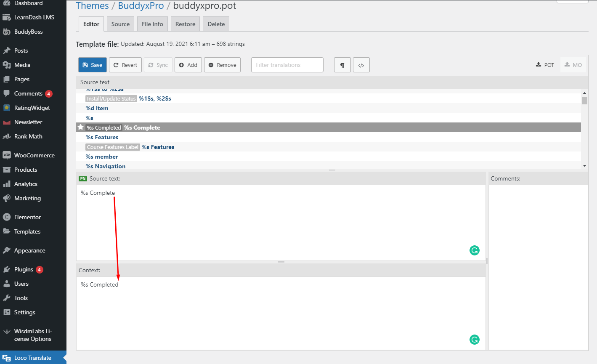Open the Restore tab
This screenshot has height=364, width=597.
point(185,24)
